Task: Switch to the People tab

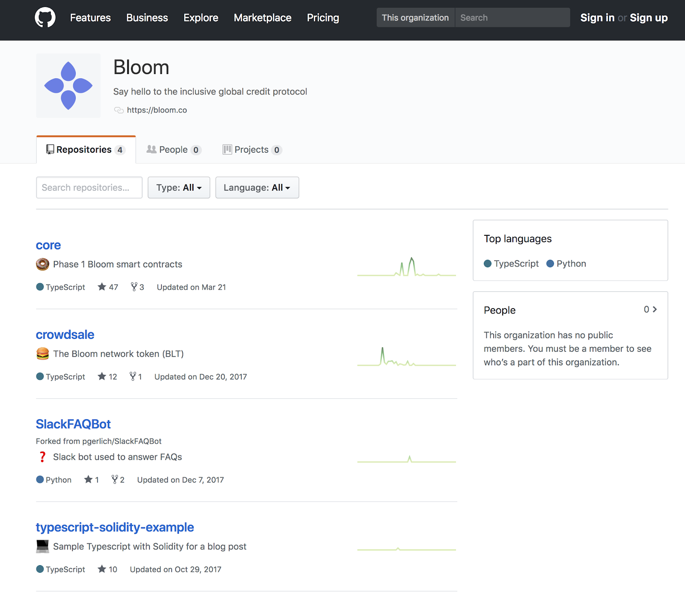Action: tap(173, 150)
